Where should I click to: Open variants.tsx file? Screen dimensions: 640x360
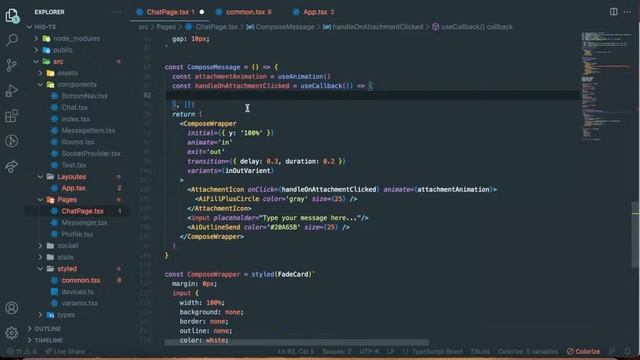coord(80,303)
